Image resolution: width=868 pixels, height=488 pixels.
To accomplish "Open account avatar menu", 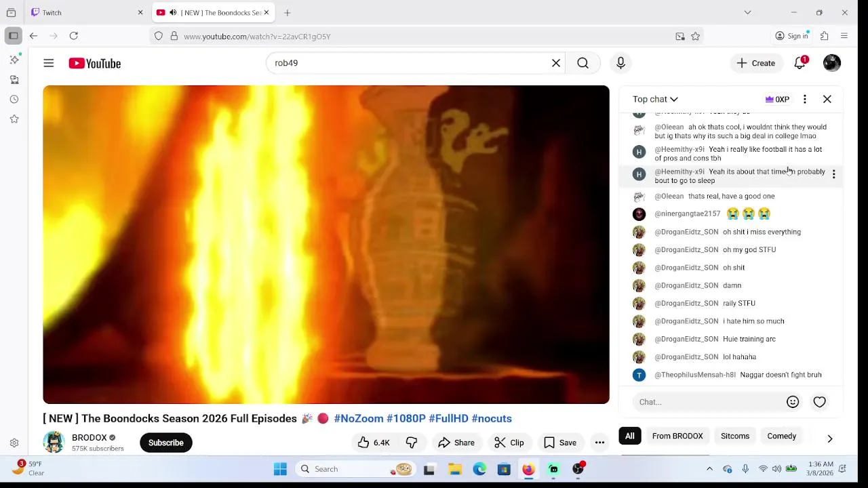I will click(x=832, y=63).
